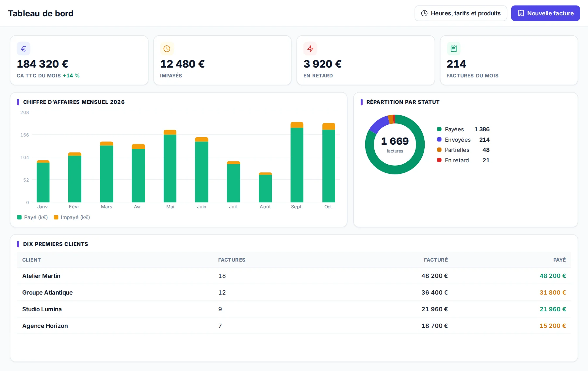
Task: Click the CLIENT column header
Action: tap(31, 260)
